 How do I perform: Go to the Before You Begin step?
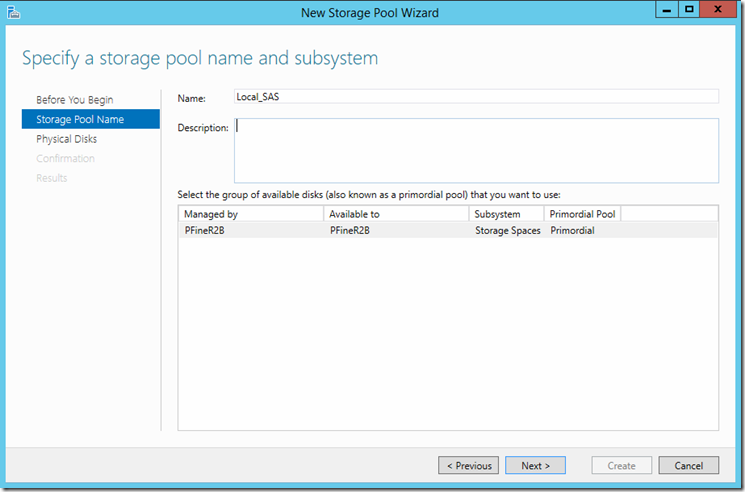click(74, 100)
